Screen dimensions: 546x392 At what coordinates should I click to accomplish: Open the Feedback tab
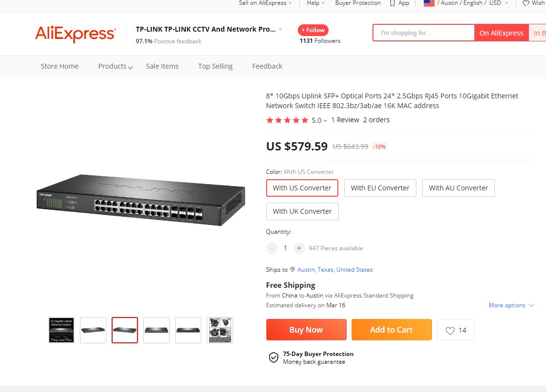coord(267,66)
